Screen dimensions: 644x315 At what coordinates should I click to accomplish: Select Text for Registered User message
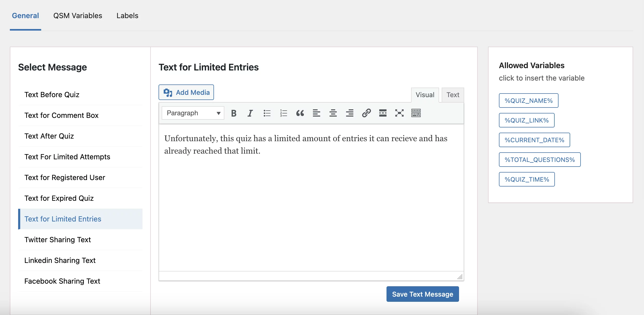(80, 177)
